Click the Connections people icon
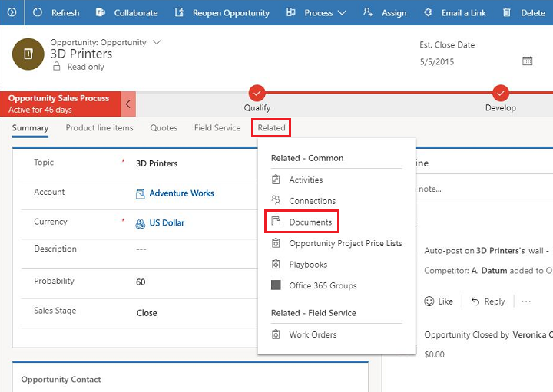553x392 pixels. [276, 200]
